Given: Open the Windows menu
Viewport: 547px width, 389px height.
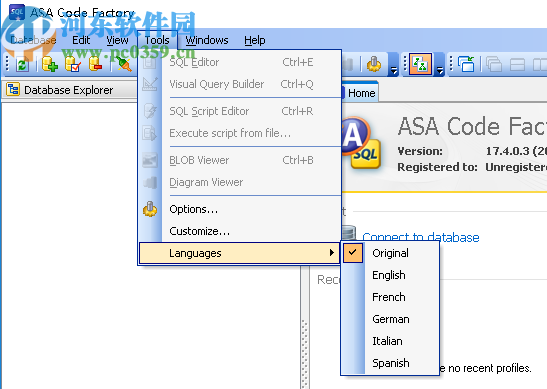Looking at the screenshot, I should point(207,40).
